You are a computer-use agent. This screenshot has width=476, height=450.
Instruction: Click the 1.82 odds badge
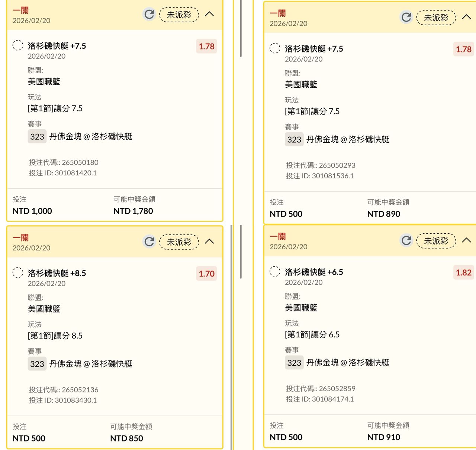click(x=463, y=273)
